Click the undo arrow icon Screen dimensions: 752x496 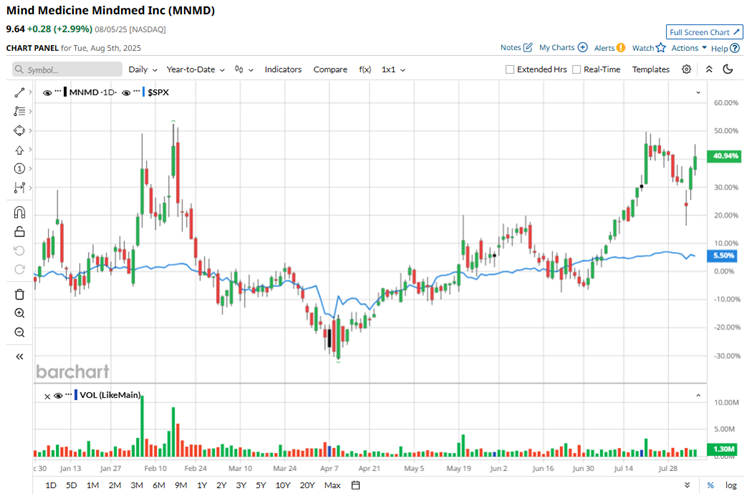click(x=19, y=251)
